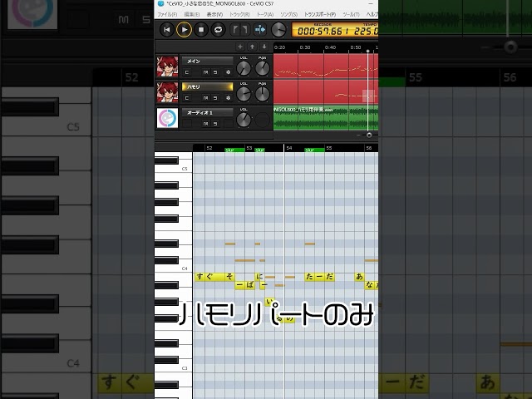Select the note with lyric ただ

click(x=319, y=277)
